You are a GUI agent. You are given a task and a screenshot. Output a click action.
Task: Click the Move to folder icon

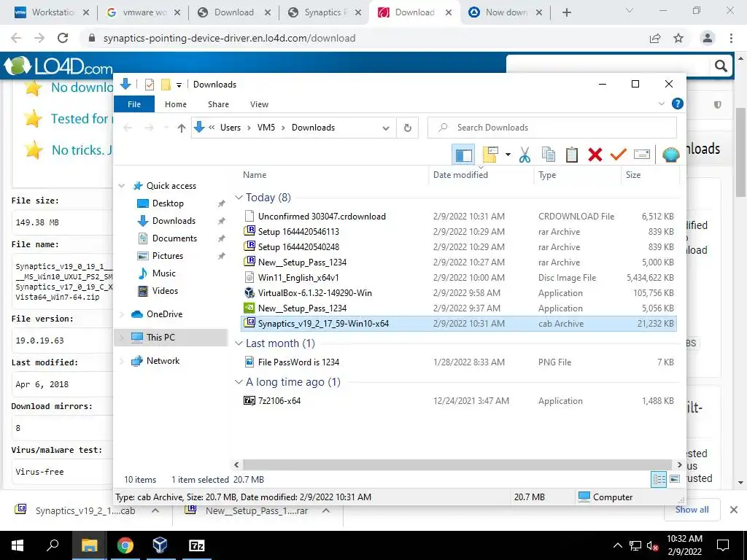(x=490, y=155)
